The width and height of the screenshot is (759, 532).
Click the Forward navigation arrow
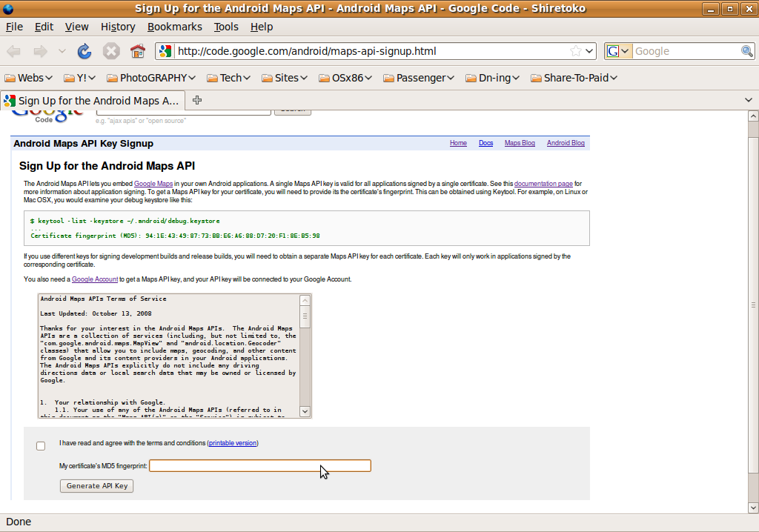[x=40, y=51]
